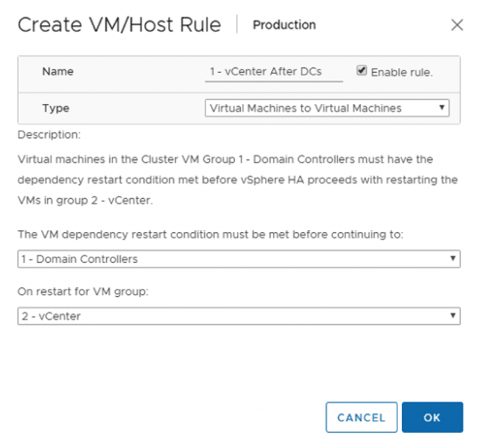This screenshot has width=482, height=448.
Task: Click the "Production" cluster label
Action: pos(284,25)
